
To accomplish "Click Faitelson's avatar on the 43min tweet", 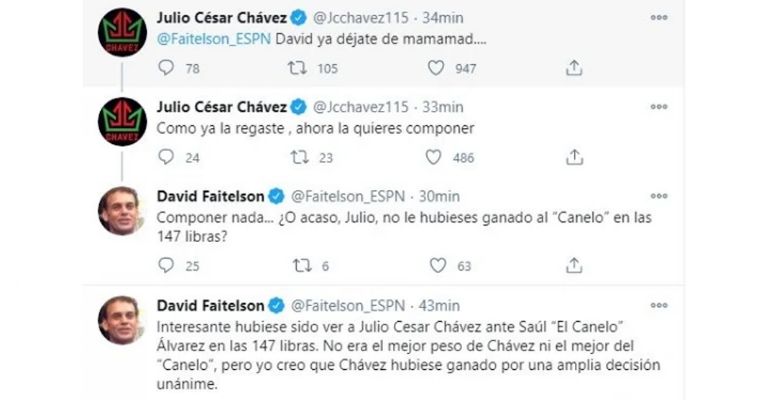I will [x=122, y=320].
